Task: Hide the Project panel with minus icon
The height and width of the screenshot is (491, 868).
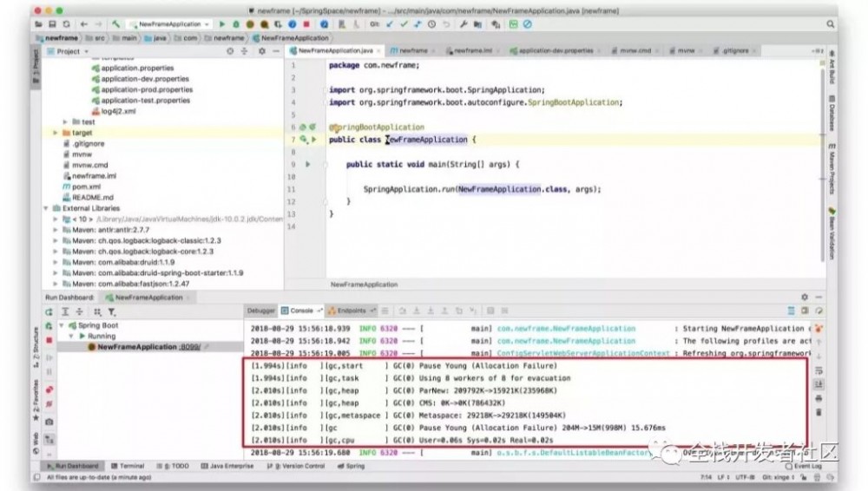Action: pyautogui.click(x=276, y=51)
